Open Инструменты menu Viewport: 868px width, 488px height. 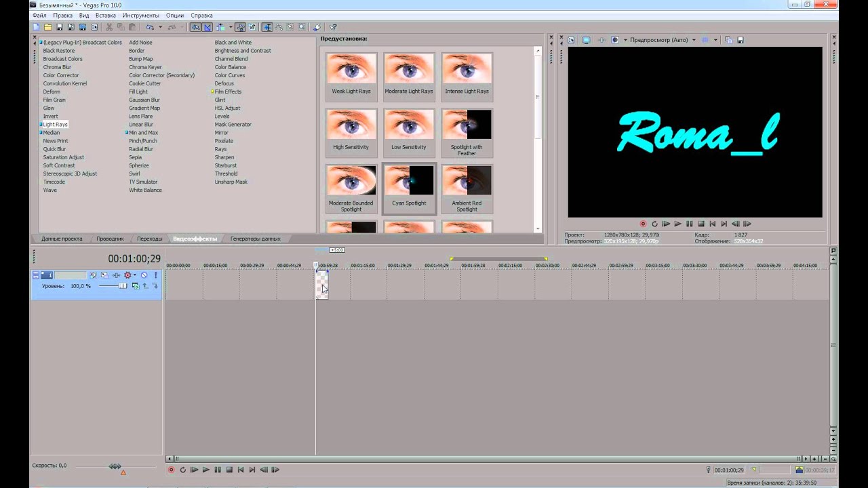[x=141, y=15]
